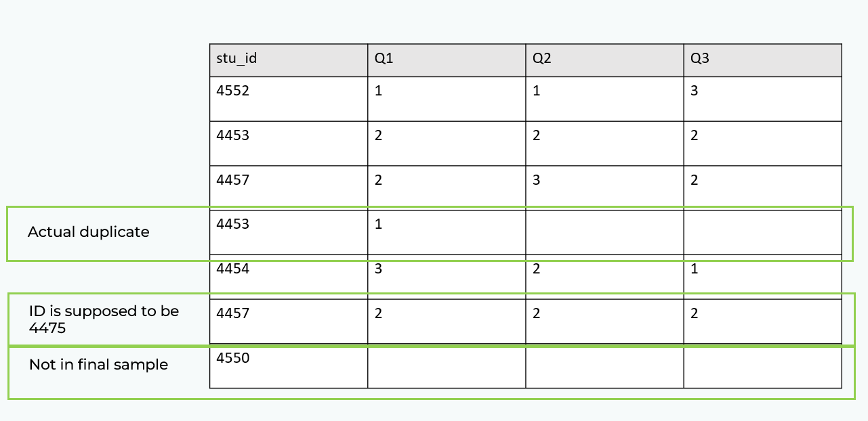868x421 pixels.
Task: Click the "Actual duplicate" annotation label
Action: 88,232
